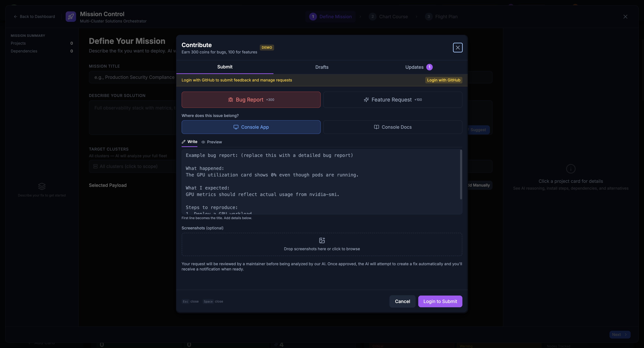Open step 2 Chart Course
The height and width of the screenshot is (348, 644).
point(388,16)
